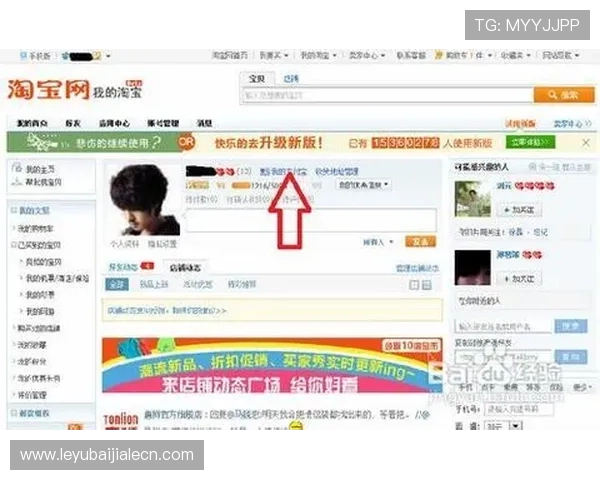Image resolution: width=600 pixels, height=480 pixels.
Task: Open the 联系客服 link
Action: point(411,56)
